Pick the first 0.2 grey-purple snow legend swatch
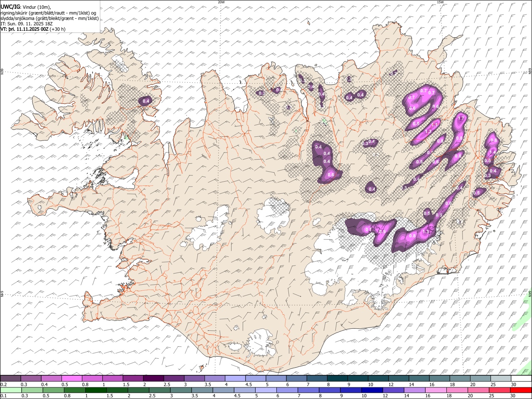 click(10, 379)
